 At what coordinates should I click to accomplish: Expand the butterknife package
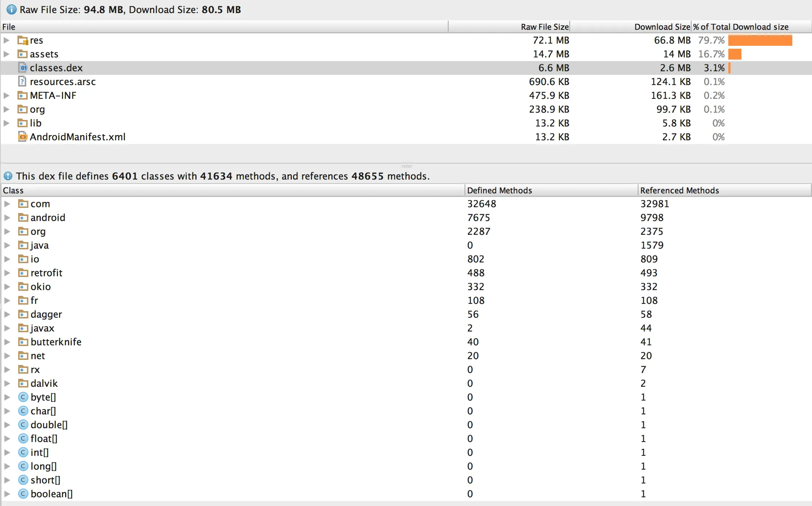(x=7, y=342)
